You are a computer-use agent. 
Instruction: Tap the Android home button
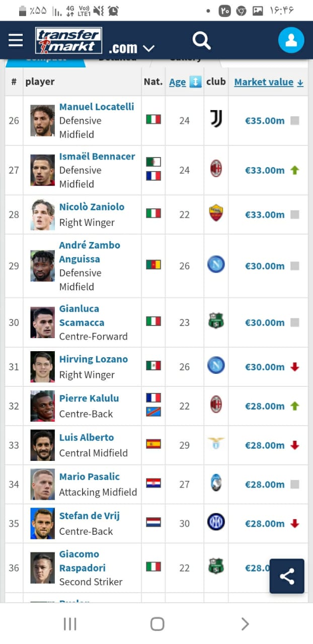point(157,624)
